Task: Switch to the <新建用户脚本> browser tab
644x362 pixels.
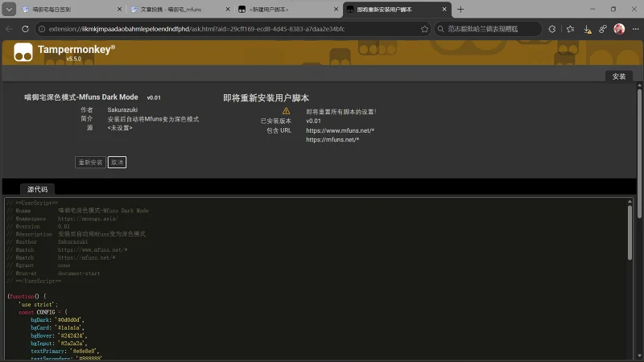Action: pos(288,9)
